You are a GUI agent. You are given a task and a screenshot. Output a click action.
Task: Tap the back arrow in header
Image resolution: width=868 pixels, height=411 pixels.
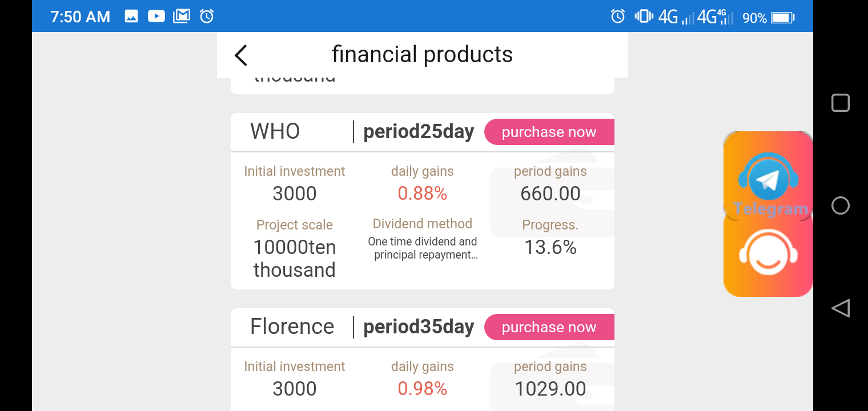point(241,55)
